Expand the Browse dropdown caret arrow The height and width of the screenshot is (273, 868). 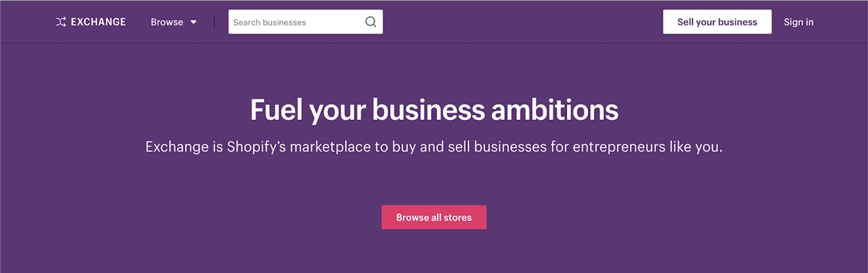[194, 22]
